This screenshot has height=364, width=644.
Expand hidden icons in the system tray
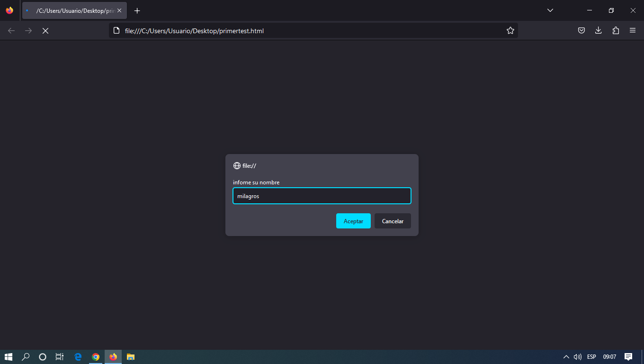566,357
